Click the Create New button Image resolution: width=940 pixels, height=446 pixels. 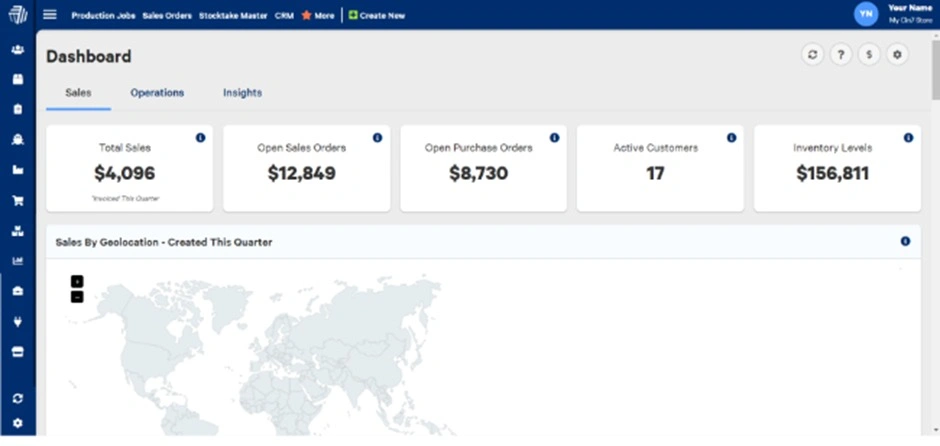tap(376, 16)
